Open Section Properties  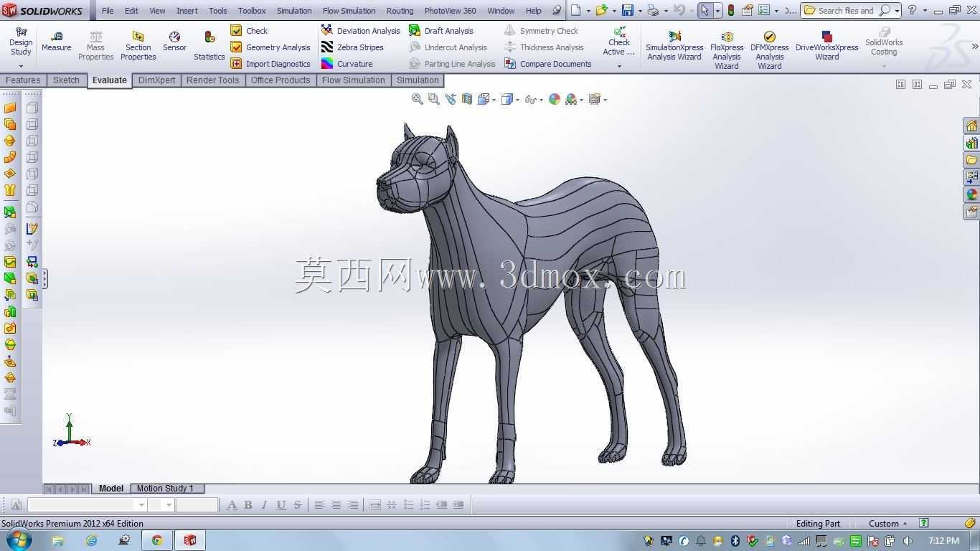coord(138,46)
